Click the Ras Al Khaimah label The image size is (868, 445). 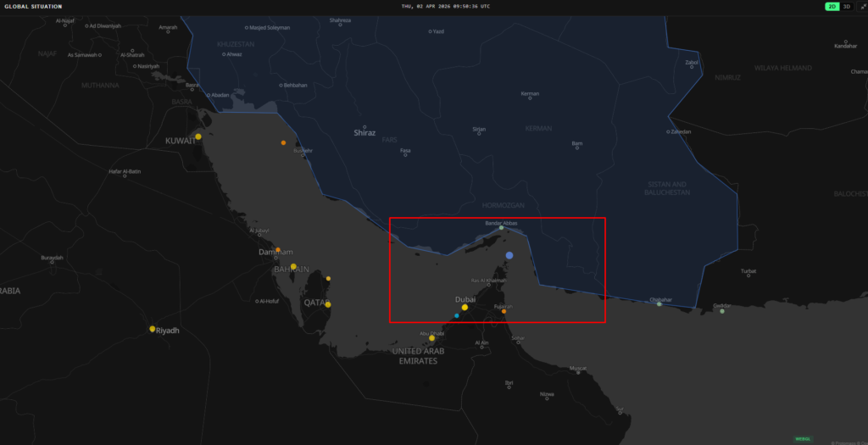point(489,281)
